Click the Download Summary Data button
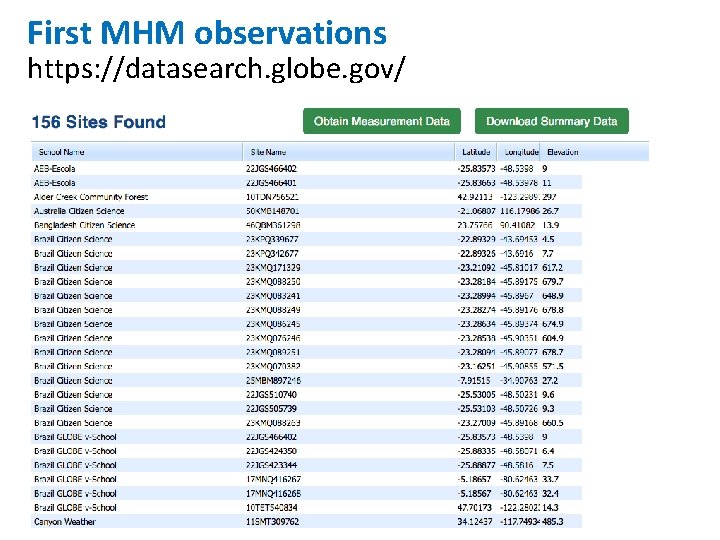Viewport: 720px width, 540px height. [551, 121]
